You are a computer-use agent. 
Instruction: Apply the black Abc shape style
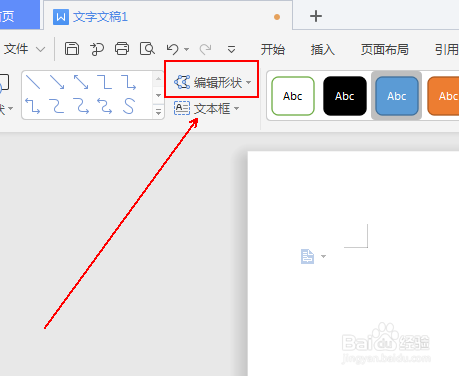click(x=345, y=96)
